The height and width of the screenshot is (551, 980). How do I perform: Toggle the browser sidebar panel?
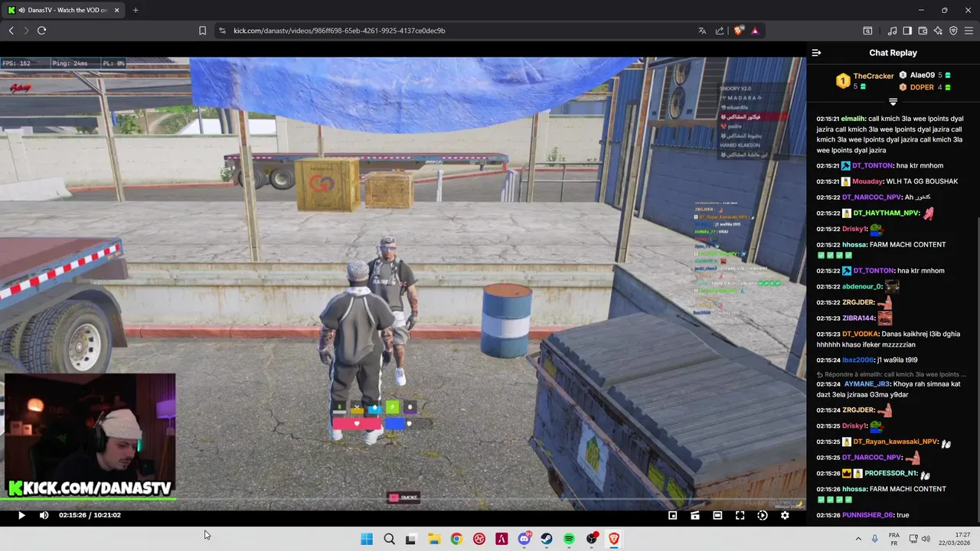point(907,31)
